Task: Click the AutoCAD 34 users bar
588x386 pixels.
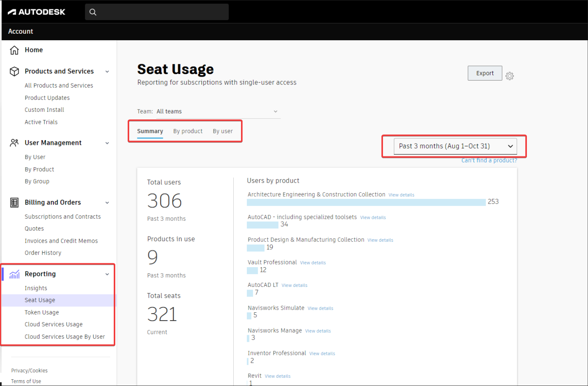Action: coord(263,225)
